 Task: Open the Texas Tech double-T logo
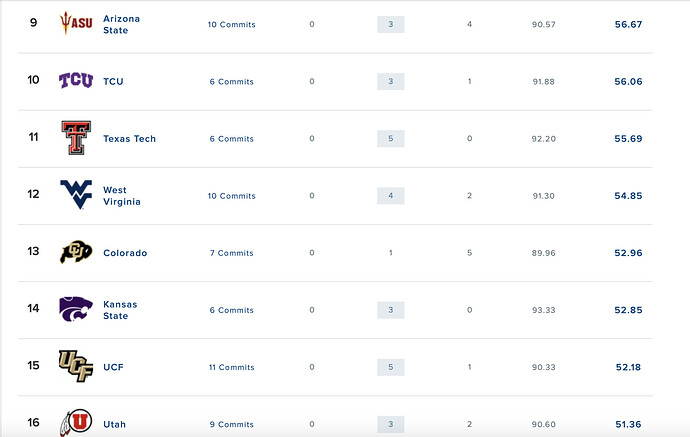(x=76, y=138)
